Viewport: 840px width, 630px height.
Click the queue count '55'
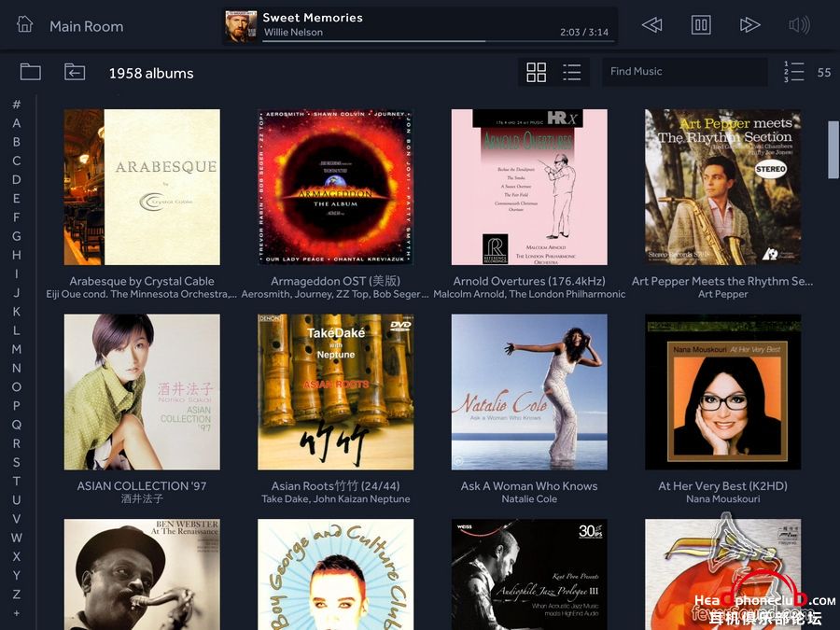coord(824,72)
